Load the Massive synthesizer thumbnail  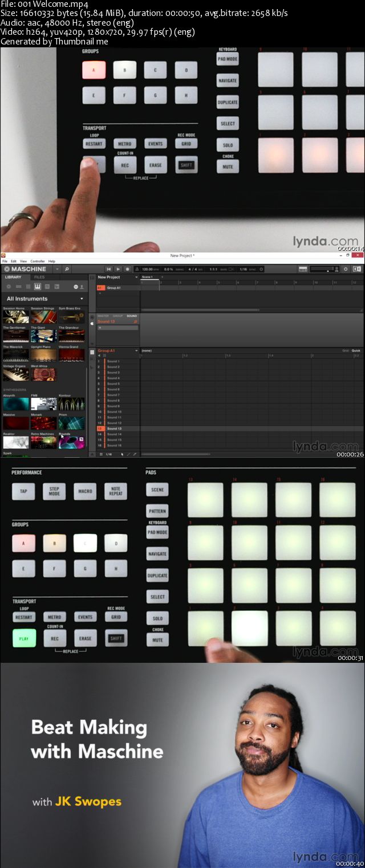tap(15, 423)
